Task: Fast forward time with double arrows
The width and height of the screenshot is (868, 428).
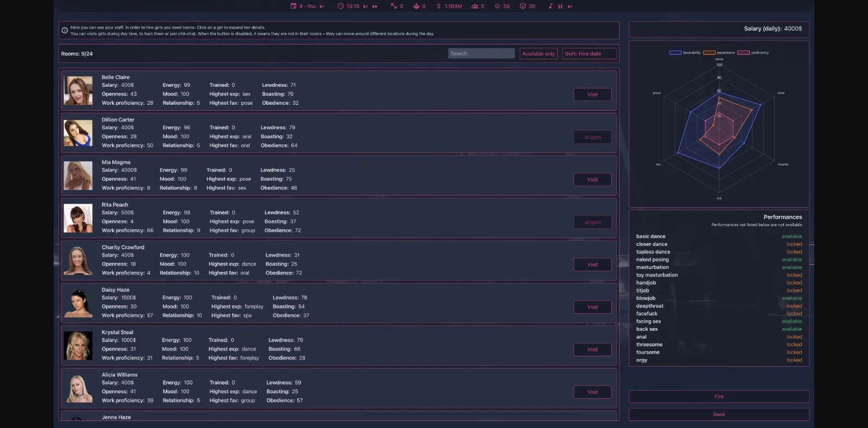Action: tap(375, 7)
